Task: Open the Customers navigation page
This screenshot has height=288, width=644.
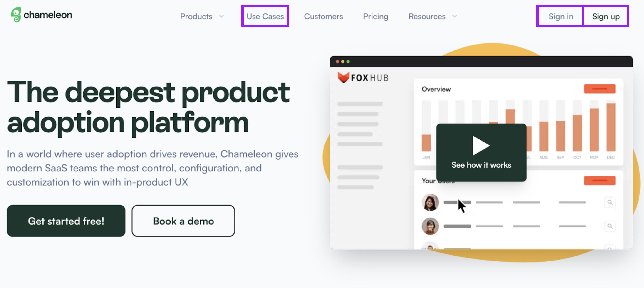Action: point(324,16)
